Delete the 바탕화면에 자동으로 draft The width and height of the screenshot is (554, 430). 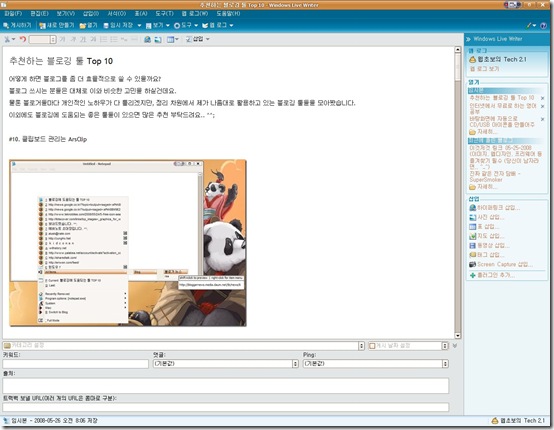tap(543, 119)
